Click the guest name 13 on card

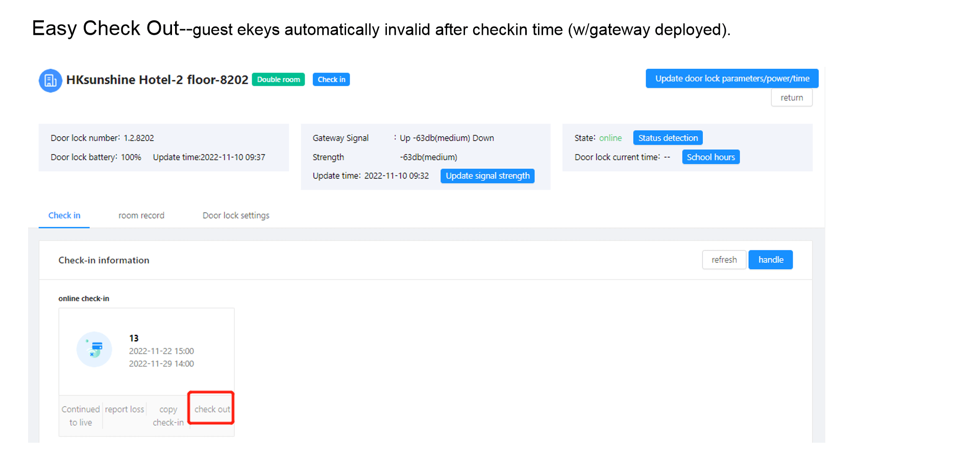[134, 339]
